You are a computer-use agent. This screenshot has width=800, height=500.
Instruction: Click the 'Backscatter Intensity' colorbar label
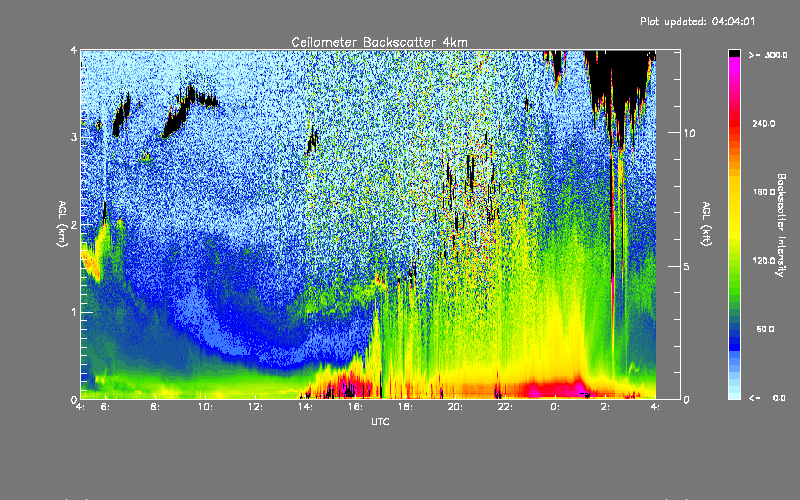(781, 225)
